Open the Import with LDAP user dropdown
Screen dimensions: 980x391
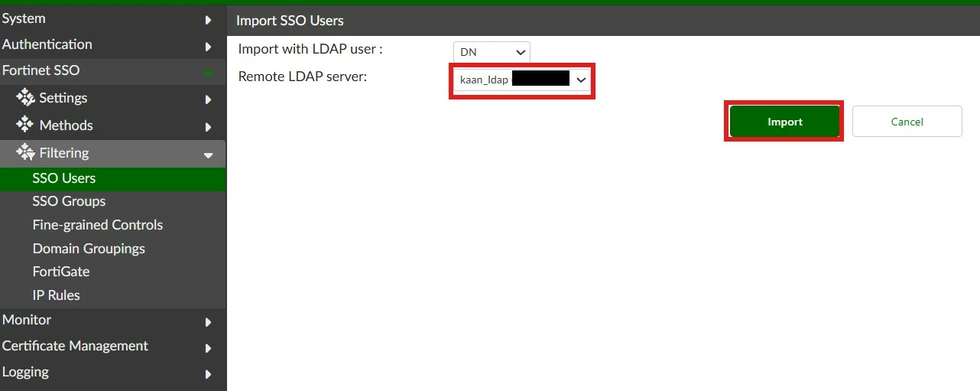492,52
